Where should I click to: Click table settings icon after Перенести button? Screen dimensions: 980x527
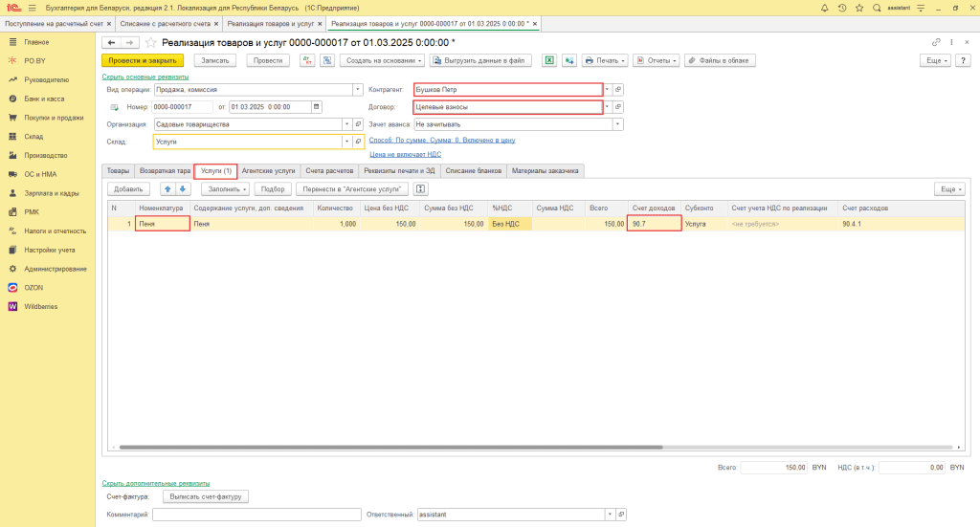point(421,189)
